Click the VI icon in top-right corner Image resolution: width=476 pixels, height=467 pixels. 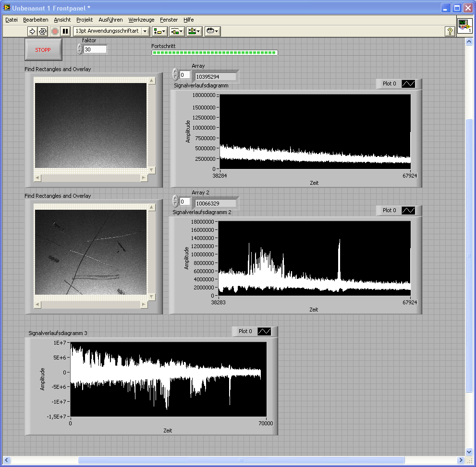pos(464,25)
